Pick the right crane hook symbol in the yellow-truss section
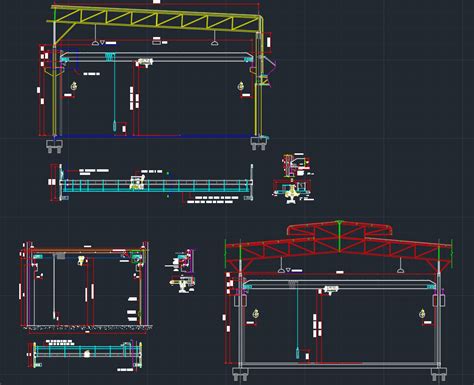This screenshot has height=385, width=474. pos(241,86)
